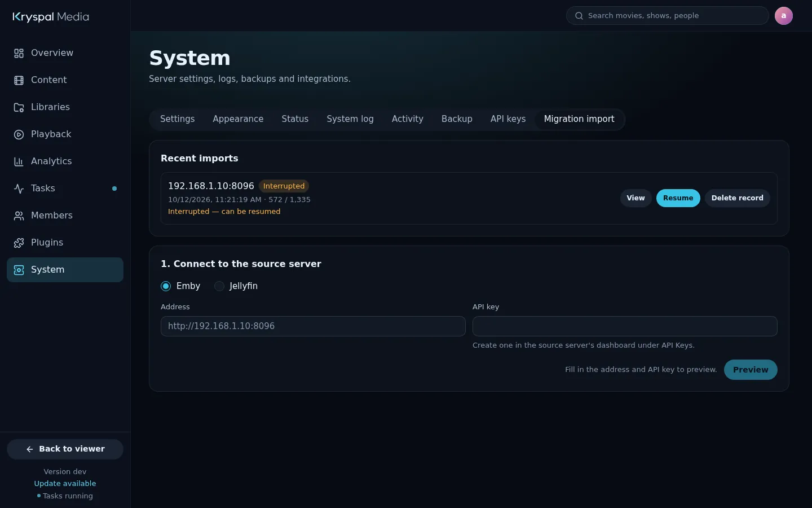Click the back arrow icon in Back to viewer
This screenshot has width=812, height=508.
pyautogui.click(x=30, y=449)
